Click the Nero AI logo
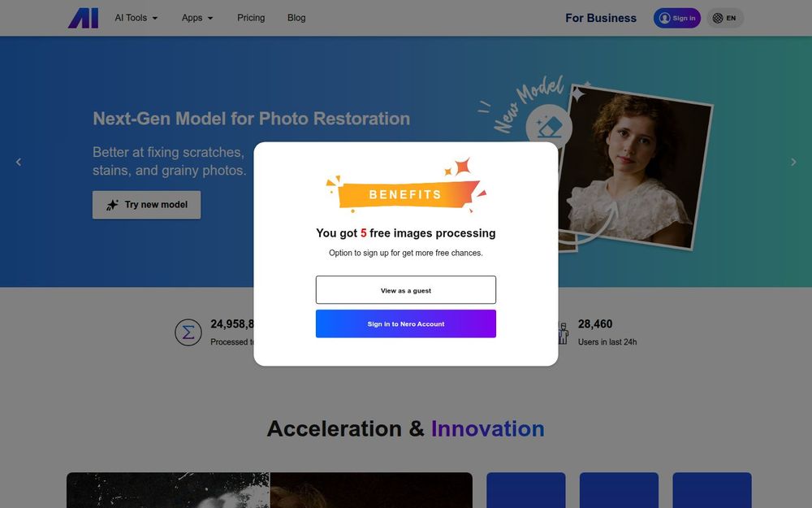Image resolution: width=812 pixels, height=508 pixels. [x=83, y=18]
